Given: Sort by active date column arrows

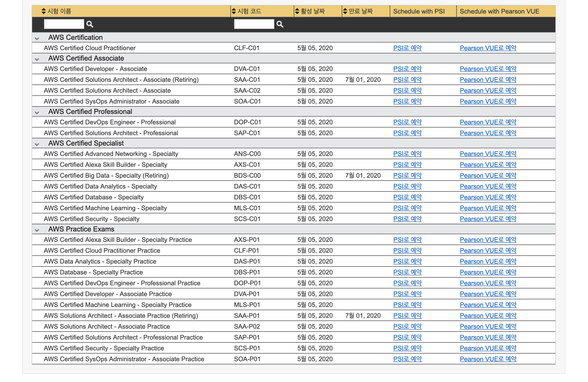Looking at the screenshot, I should pyautogui.click(x=297, y=11).
